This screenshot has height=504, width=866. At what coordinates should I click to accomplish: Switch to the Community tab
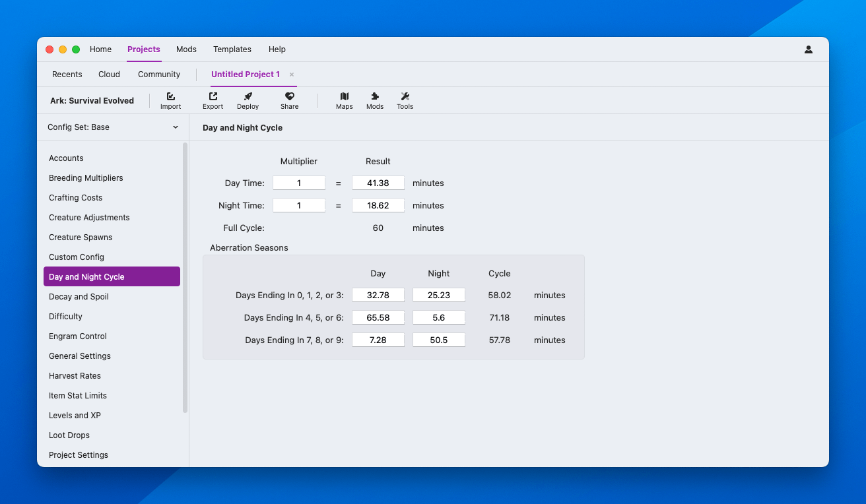click(159, 75)
